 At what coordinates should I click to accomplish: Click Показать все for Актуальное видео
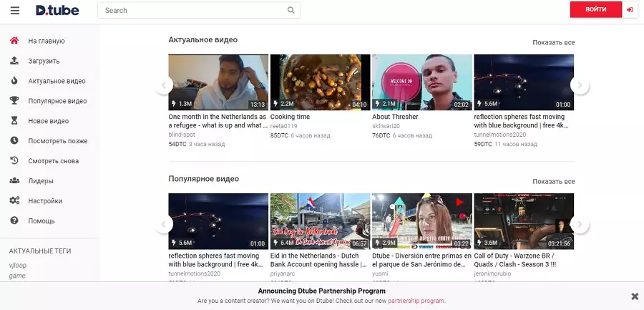[x=553, y=43]
